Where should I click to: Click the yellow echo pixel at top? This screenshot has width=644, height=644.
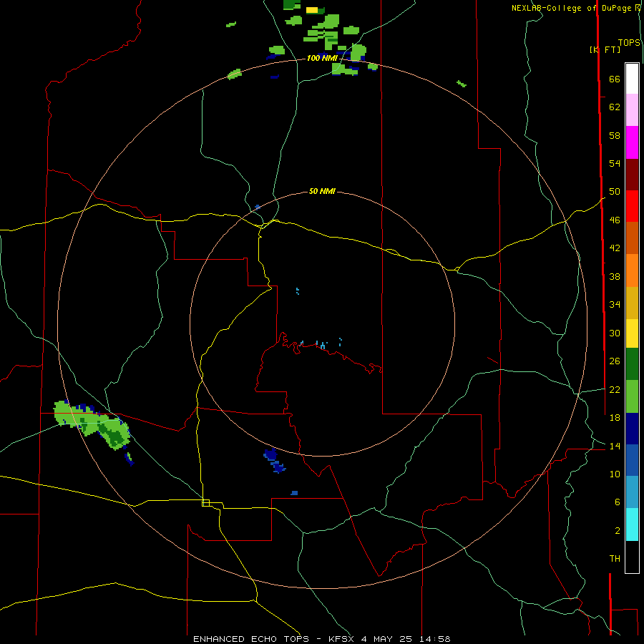[x=312, y=10]
